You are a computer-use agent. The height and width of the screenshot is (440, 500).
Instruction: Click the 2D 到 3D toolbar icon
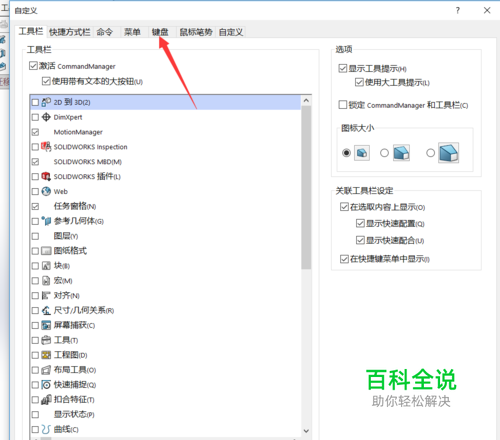[46, 102]
